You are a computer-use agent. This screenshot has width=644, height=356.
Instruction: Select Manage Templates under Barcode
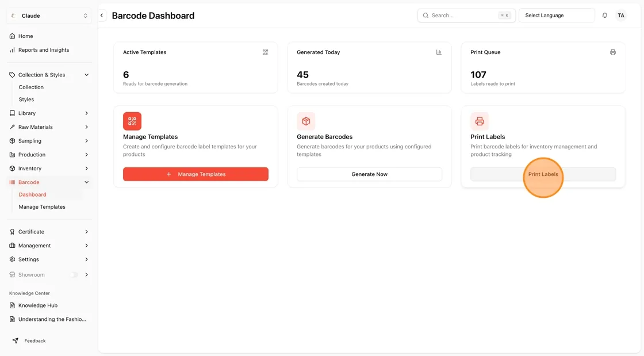click(x=42, y=207)
